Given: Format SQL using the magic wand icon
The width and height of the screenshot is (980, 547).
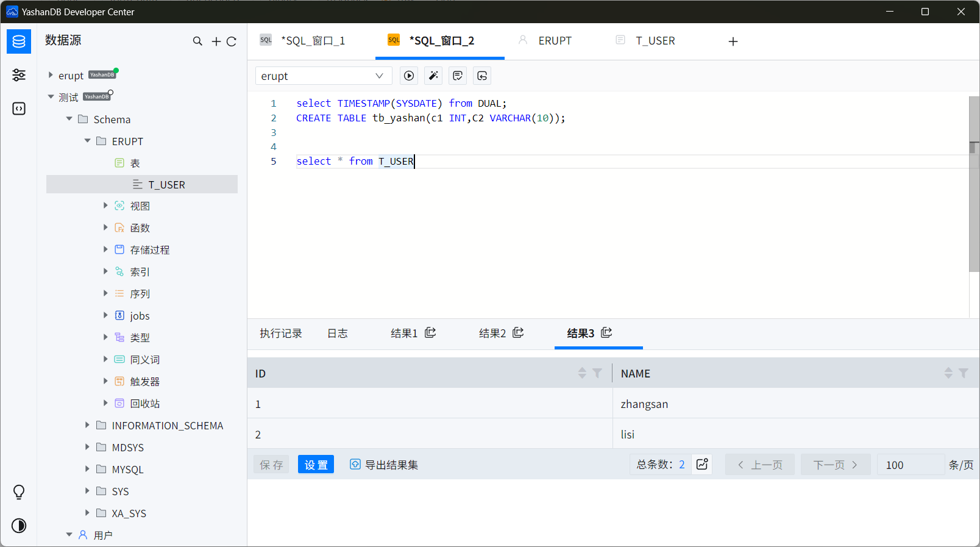Looking at the screenshot, I should (x=433, y=76).
